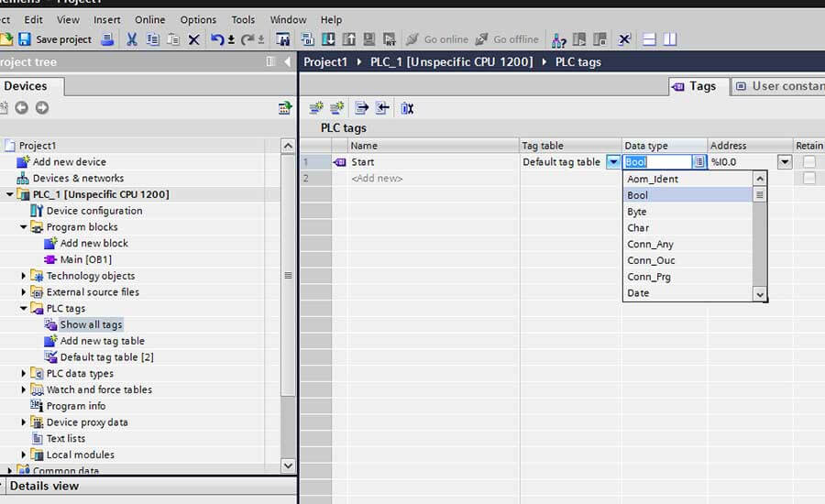This screenshot has width=825, height=504.
Task: Click the Delete X icon in toolbar
Action: tap(193, 39)
